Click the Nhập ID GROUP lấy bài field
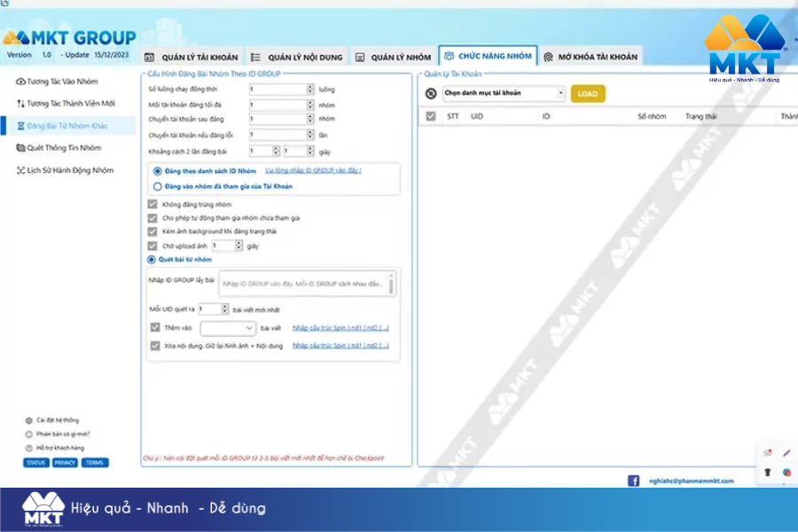Image resolution: width=798 pixels, height=532 pixels. tap(305, 283)
